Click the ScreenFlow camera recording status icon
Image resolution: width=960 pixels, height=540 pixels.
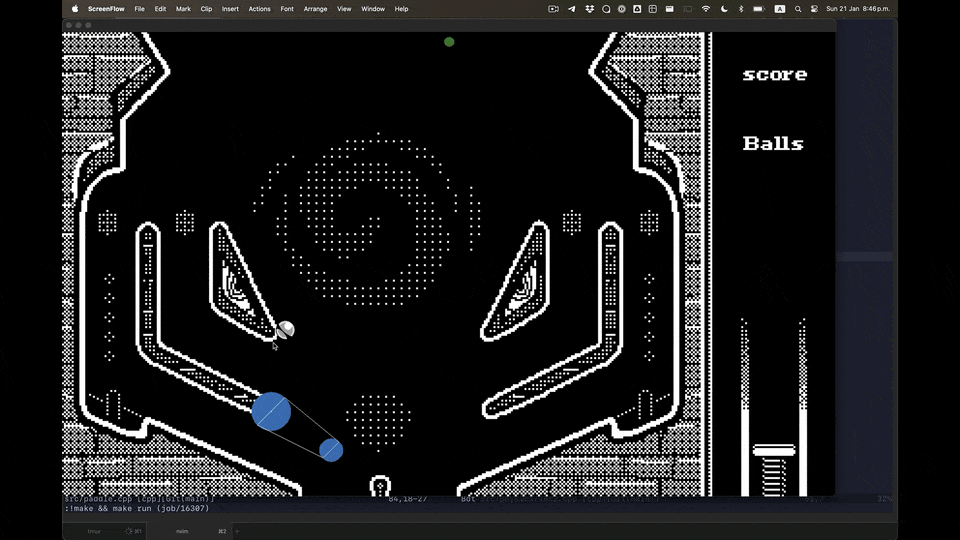tap(553, 9)
